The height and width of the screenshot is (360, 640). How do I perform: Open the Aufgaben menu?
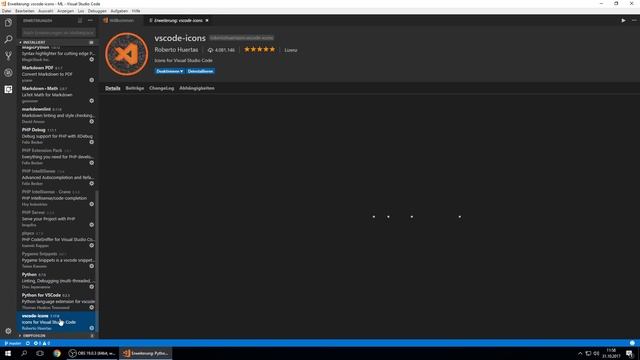coord(119,11)
